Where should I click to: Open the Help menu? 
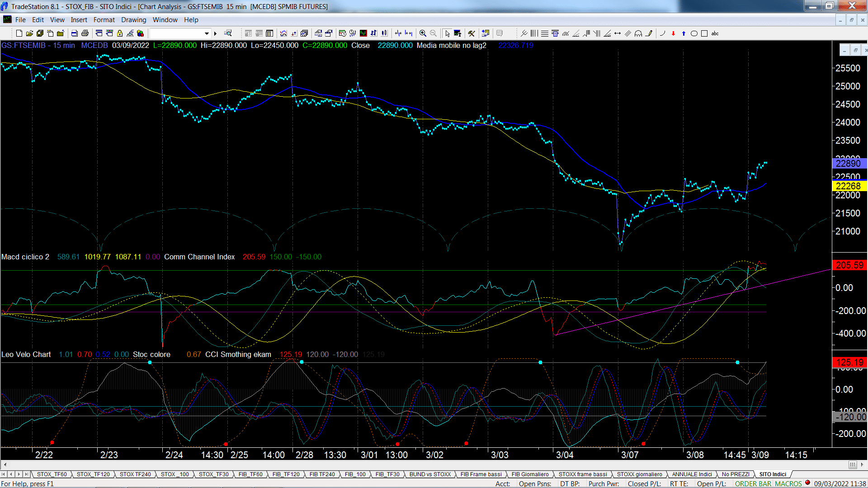pos(191,20)
